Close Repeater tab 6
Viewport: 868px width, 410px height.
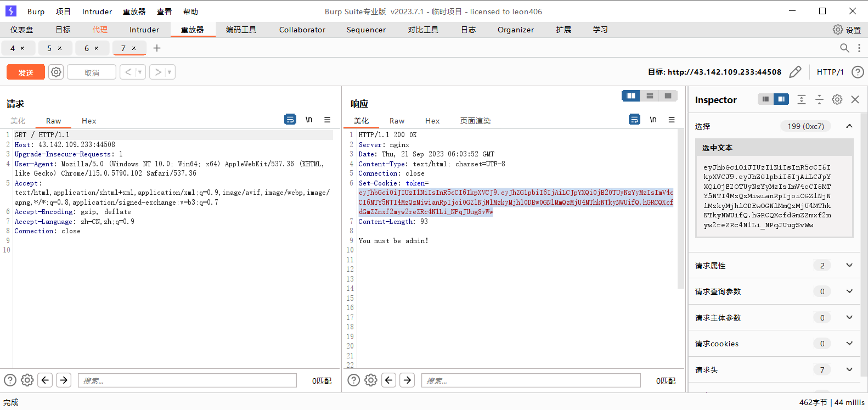tap(97, 48)
